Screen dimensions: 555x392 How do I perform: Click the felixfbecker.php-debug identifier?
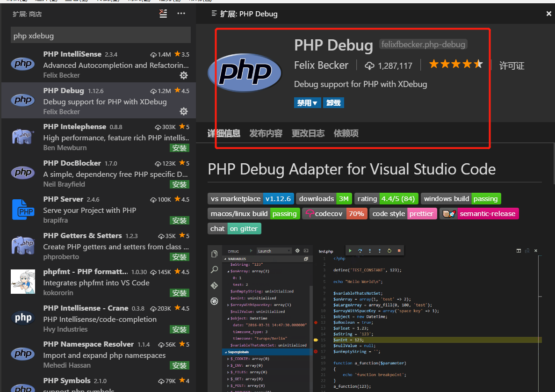(x=423, y=44)
